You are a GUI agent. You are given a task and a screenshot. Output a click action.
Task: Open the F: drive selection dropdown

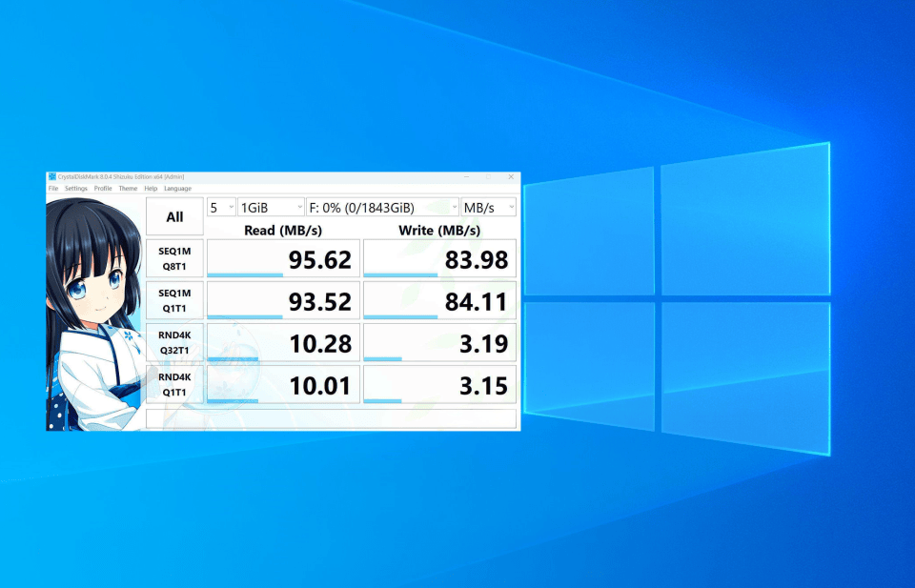click(382, 207)
